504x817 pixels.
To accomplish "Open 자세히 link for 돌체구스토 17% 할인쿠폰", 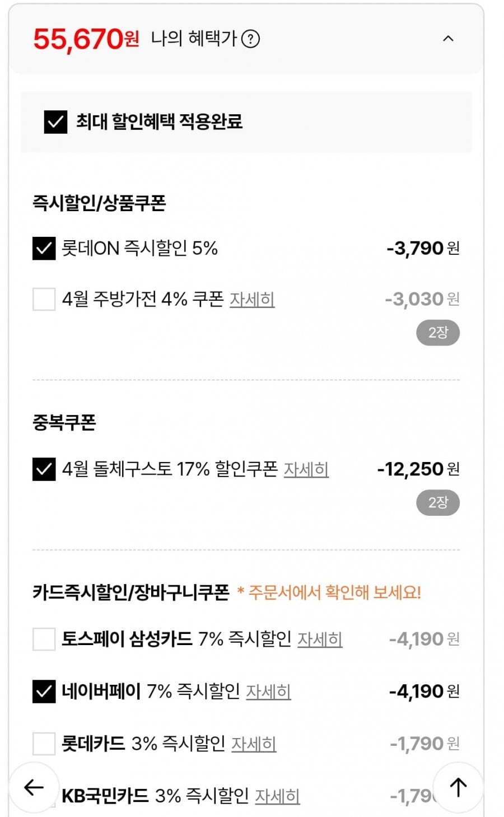I will (306, 469).
